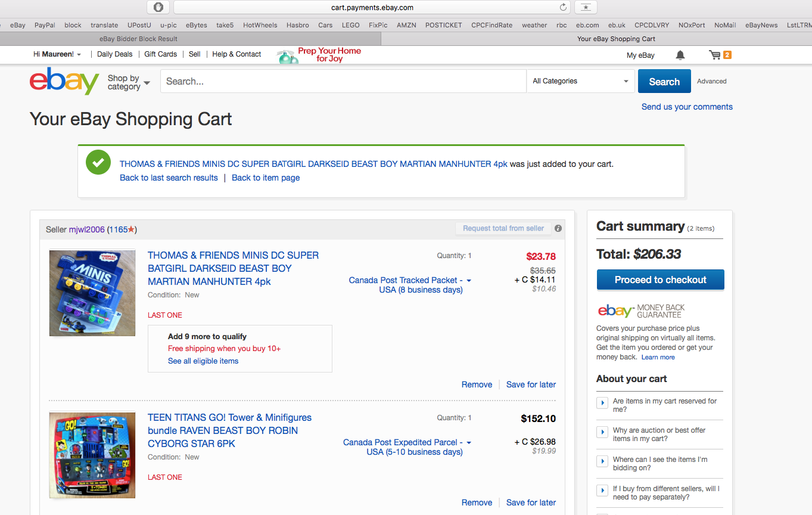Open the Teen Titans Go bundle thumbnail
812x515 pixels.
92,455
